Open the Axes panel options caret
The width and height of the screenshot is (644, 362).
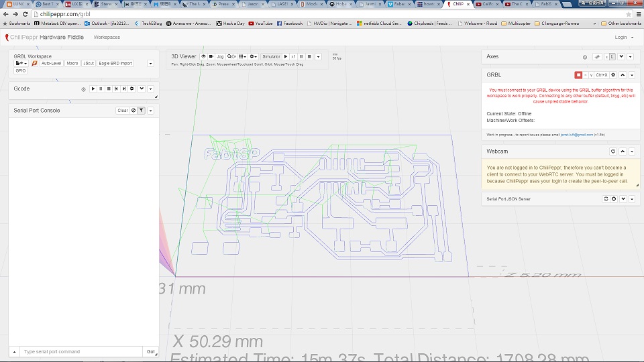tap(631, 57)
